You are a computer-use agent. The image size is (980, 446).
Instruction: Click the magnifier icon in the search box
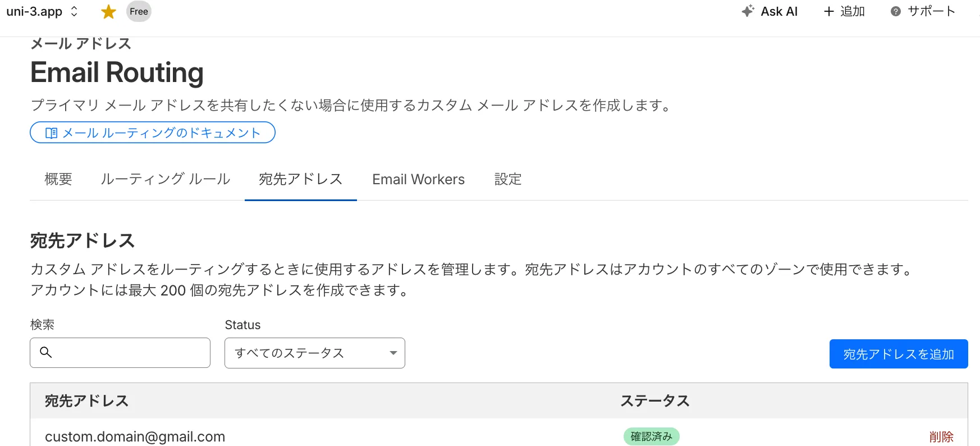(45, 352)
